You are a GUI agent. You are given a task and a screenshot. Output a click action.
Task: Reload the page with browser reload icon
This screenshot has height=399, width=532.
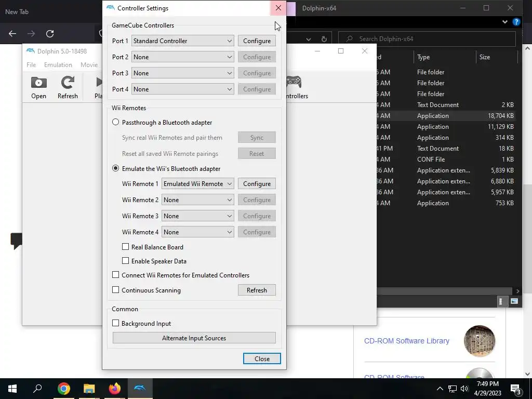click(50, 34)
